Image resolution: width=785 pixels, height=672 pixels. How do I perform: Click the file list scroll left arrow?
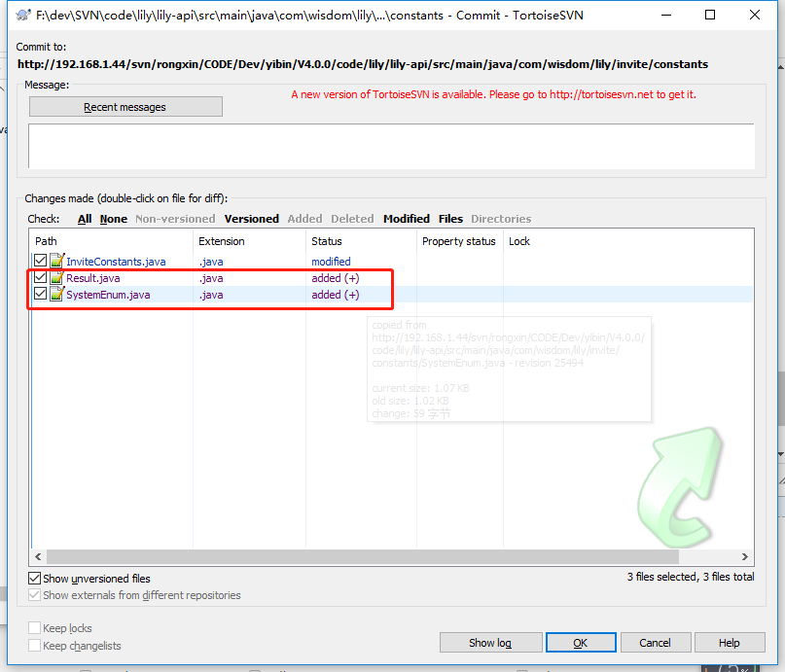pos(39,556)
